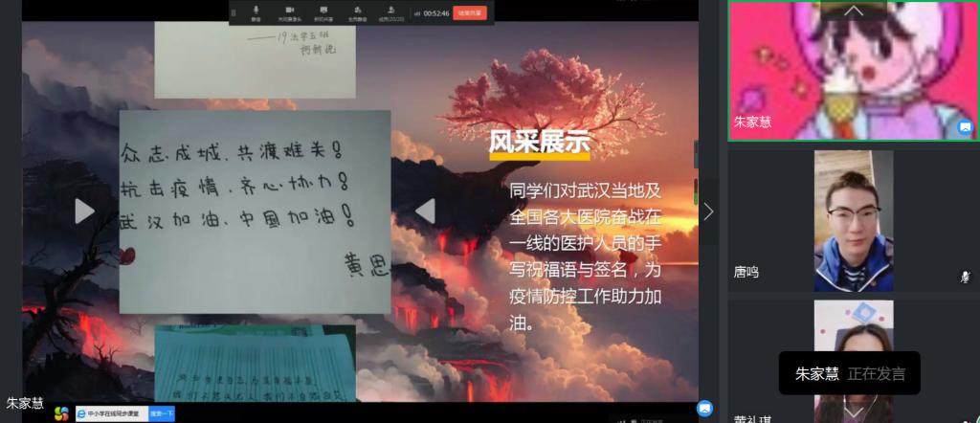Click screen-share badge on 朱家慧's tile
This screenshot has height=423, width=980.
coord(965,126)
